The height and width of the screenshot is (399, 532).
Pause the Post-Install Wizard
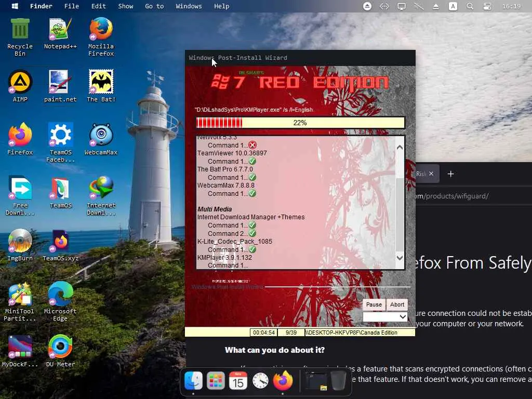click(x=374, y=304)
